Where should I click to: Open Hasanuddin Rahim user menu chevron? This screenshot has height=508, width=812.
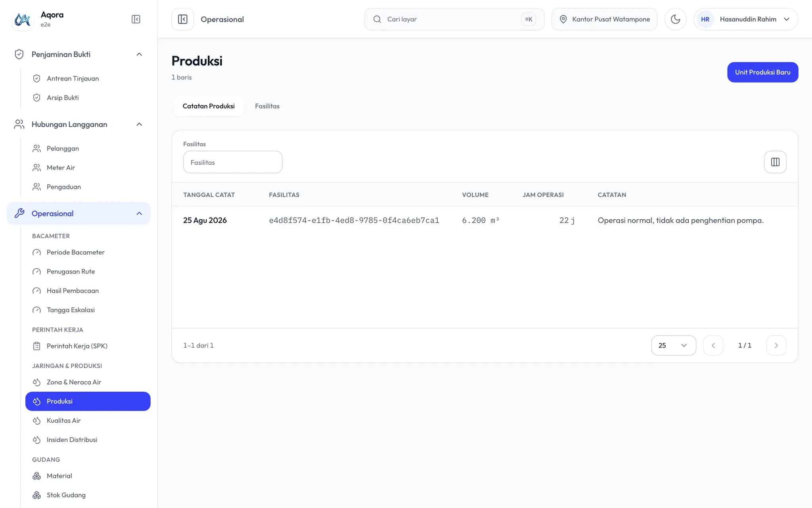(787, 19)
